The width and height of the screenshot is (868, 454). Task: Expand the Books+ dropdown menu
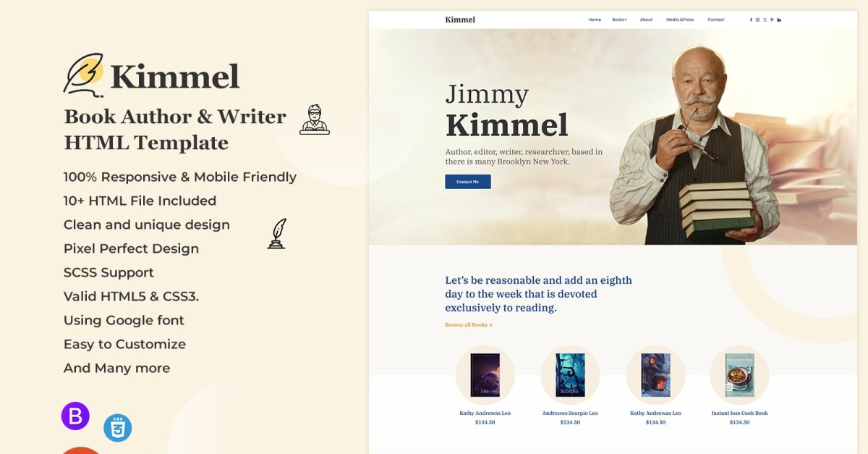(619, 20)
